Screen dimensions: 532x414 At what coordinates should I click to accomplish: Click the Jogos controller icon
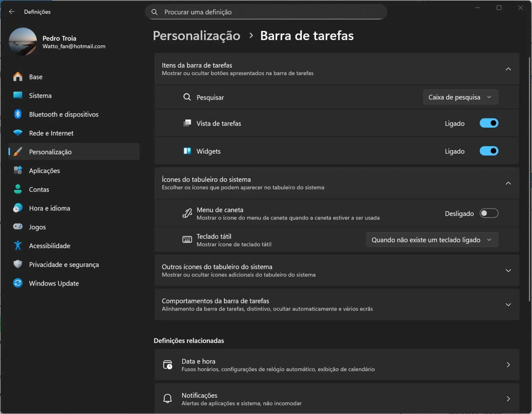18,227
